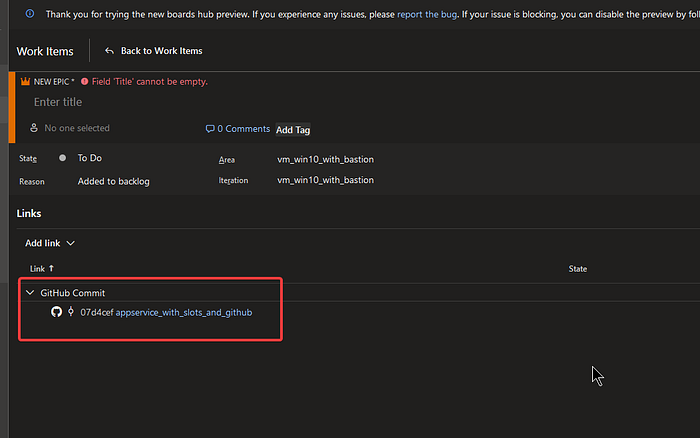This screenshot has width=700, height=438.
Task: Click the Add Tag button
Action: [293, 129]
